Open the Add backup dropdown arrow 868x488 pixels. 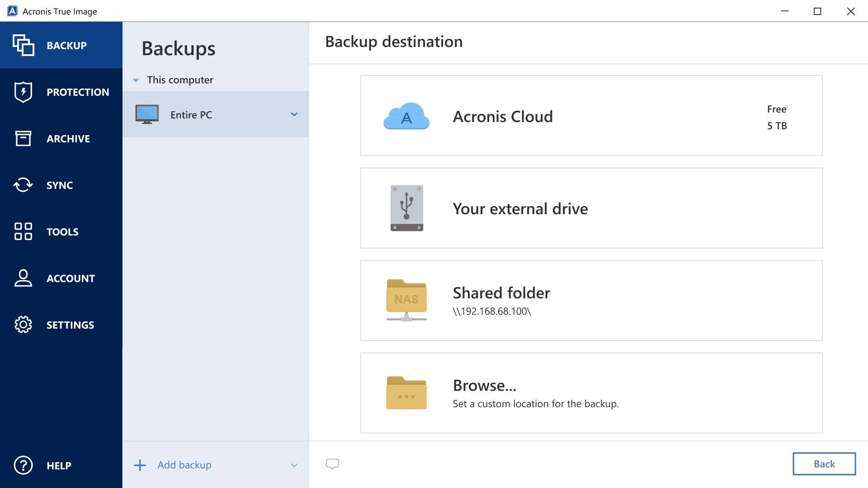[294, 465]
